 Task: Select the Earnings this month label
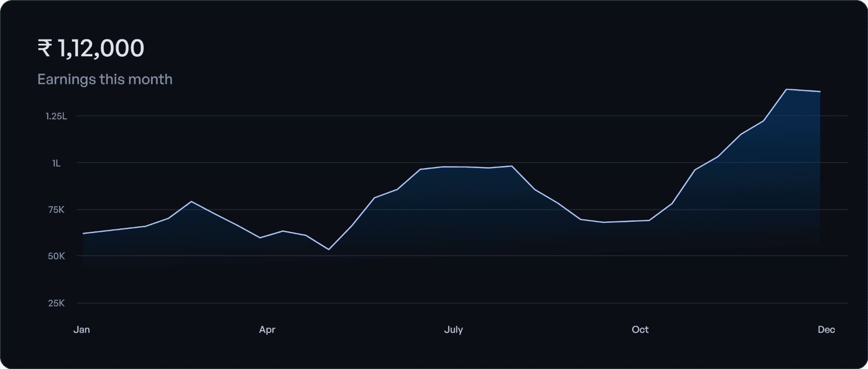(x=105, y=79)
